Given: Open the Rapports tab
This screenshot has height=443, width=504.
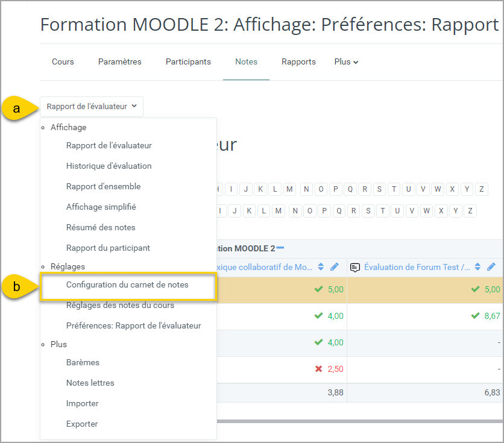Looking at the screenshot, I should pos(298,61).
